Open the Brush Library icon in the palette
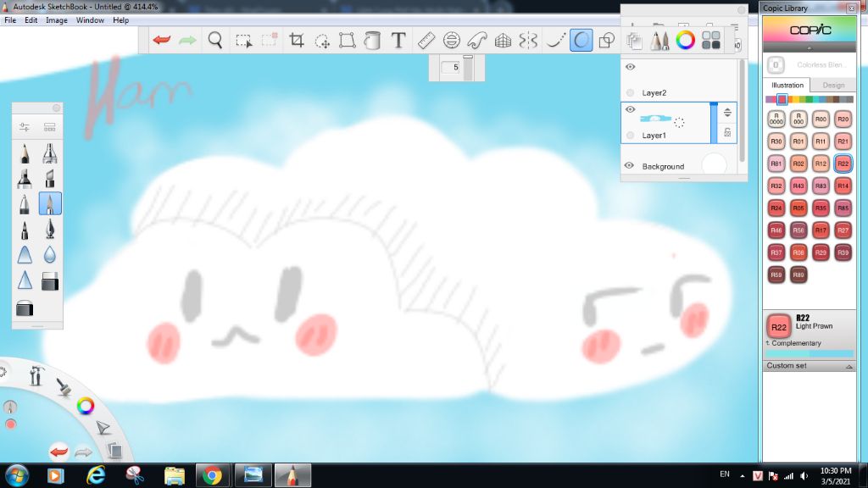Image resolution: width=868 pixels, height=488 pixels. [x=50, y=127]
